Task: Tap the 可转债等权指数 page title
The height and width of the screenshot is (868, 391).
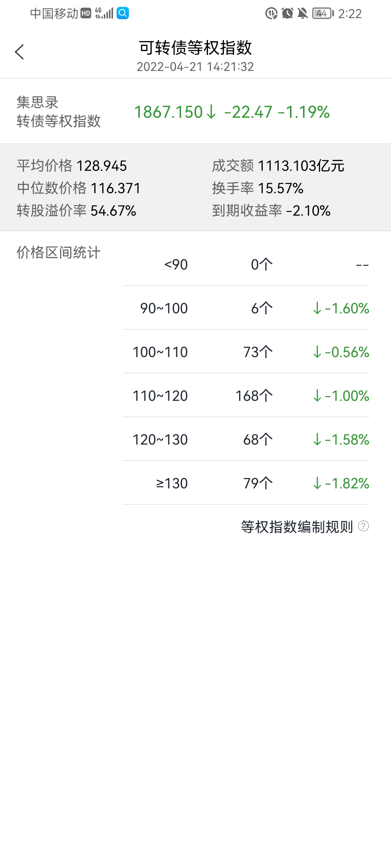Action: tap(195, 48)
